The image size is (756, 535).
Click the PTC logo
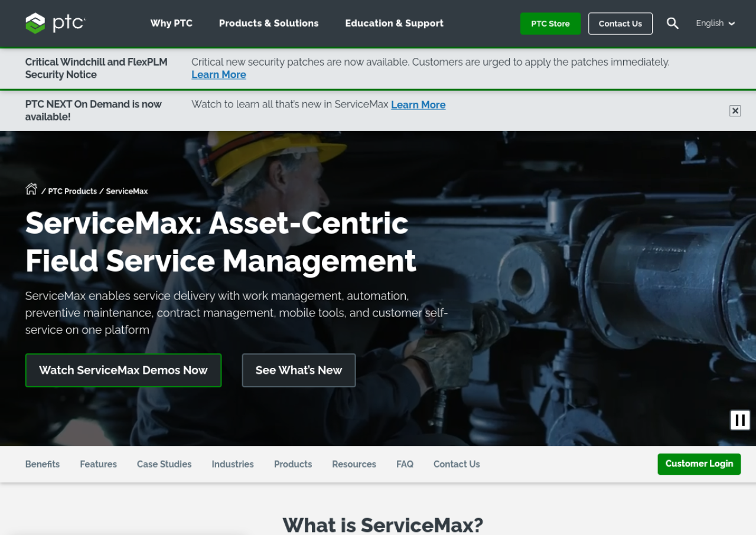[x=56, y=23]
